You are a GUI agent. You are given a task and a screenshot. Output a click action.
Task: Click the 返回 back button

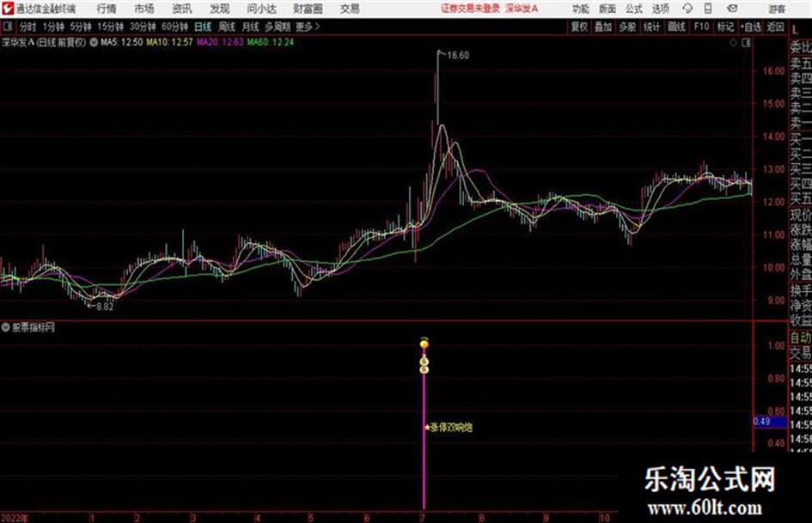point(775,27)
